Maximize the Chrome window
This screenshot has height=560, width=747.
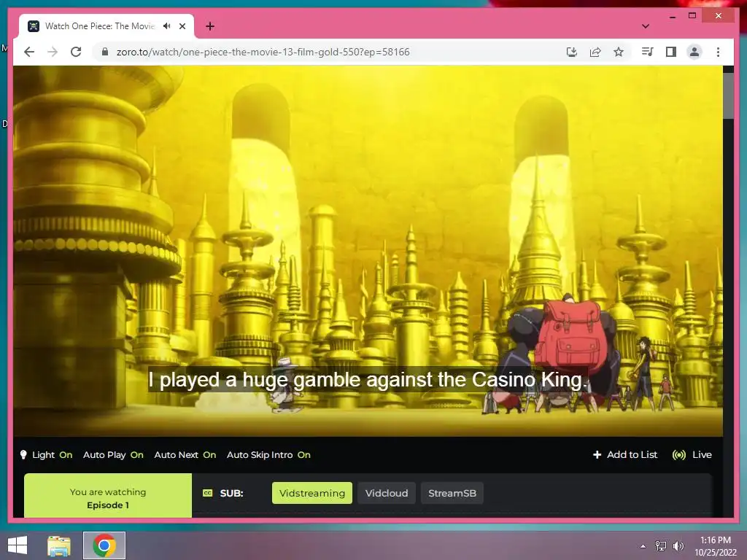click(692, 16)
